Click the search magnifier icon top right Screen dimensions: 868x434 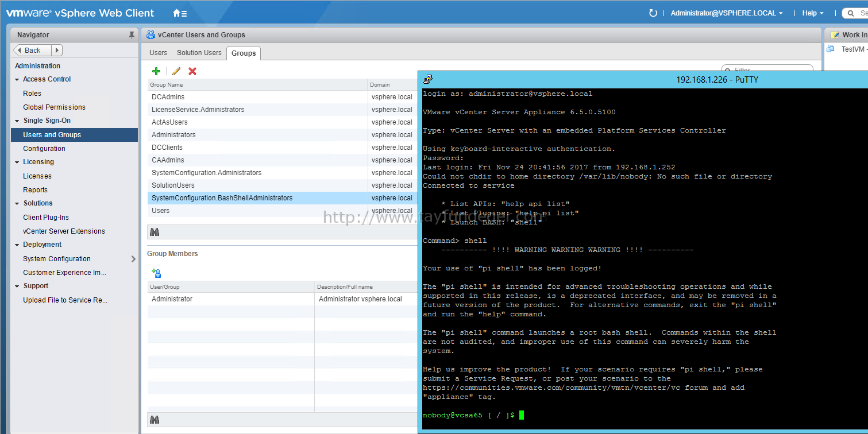point(852,13)
